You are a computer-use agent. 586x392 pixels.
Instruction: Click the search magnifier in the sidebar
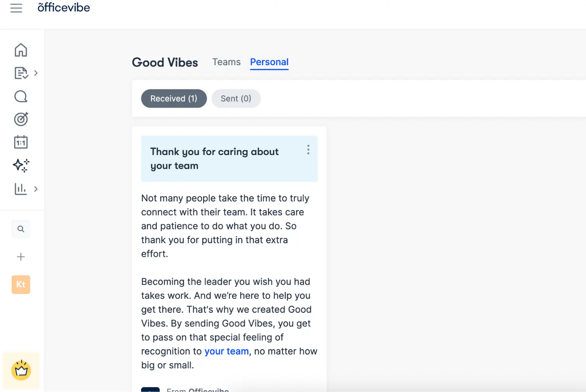pos(21,229)
